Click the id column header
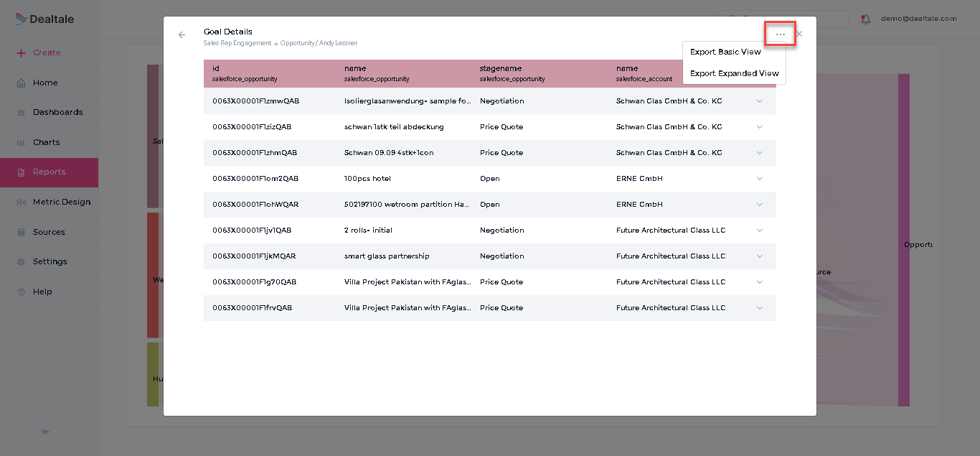This screenshot has height=456, width=980. click(x=245, y=73)
